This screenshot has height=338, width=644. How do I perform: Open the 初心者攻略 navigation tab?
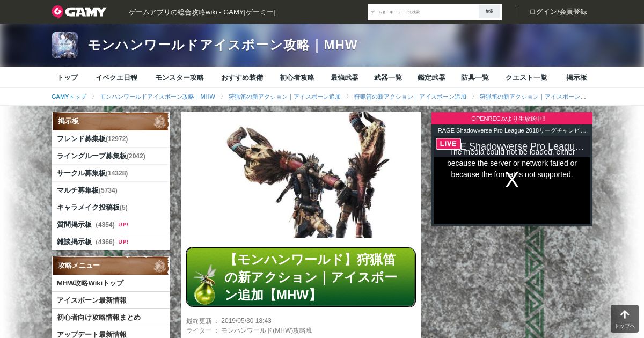(x=297, y=77)
